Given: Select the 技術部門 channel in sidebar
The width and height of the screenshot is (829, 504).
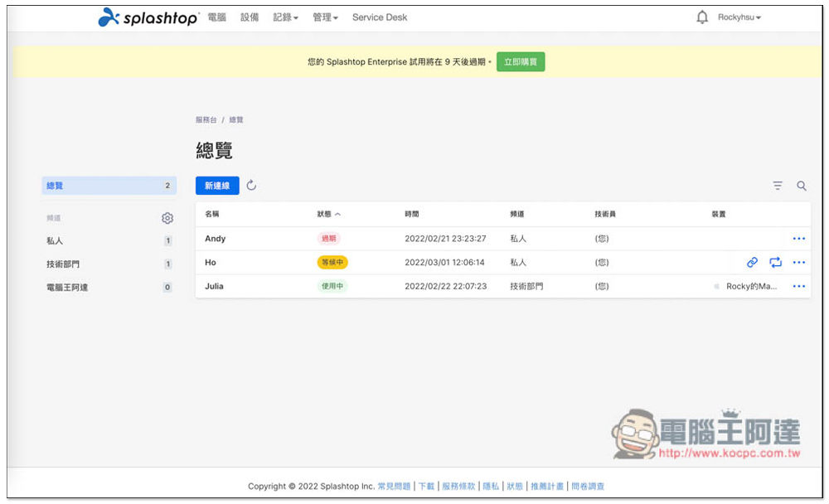Looking at the screenshot, I should point(63,264).
